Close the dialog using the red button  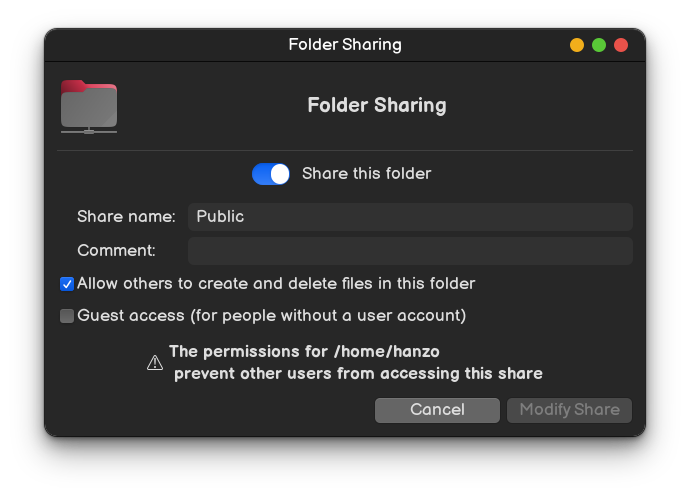(620, 45)
